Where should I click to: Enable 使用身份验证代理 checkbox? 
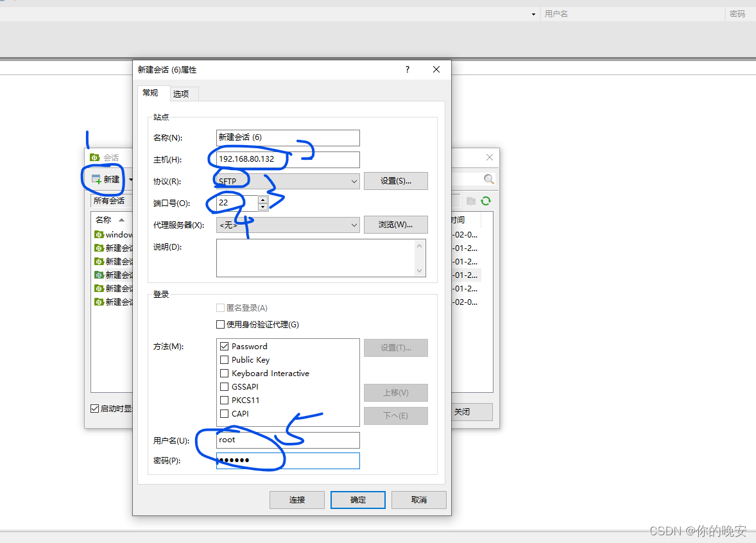(220, 325)
